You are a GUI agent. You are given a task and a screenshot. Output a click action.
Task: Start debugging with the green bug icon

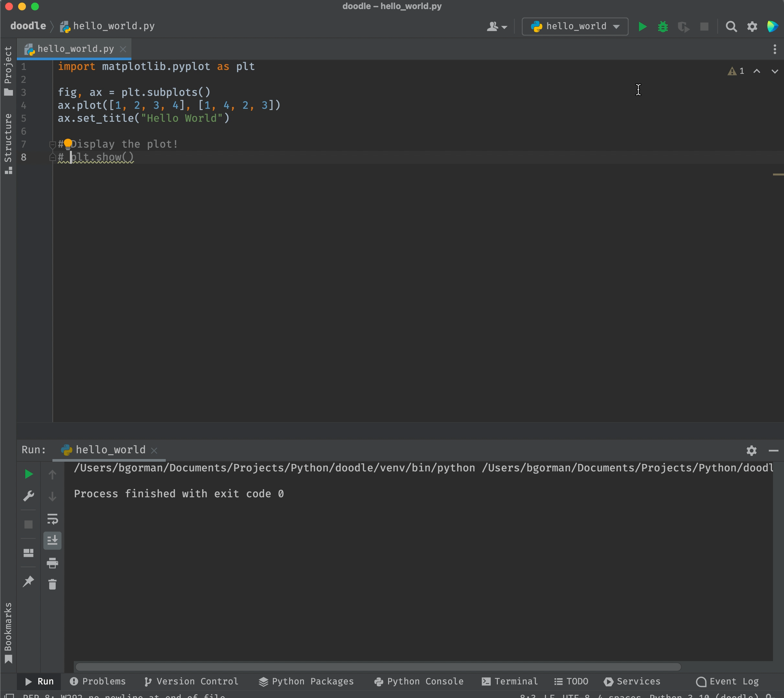click(x=663, y=27)
